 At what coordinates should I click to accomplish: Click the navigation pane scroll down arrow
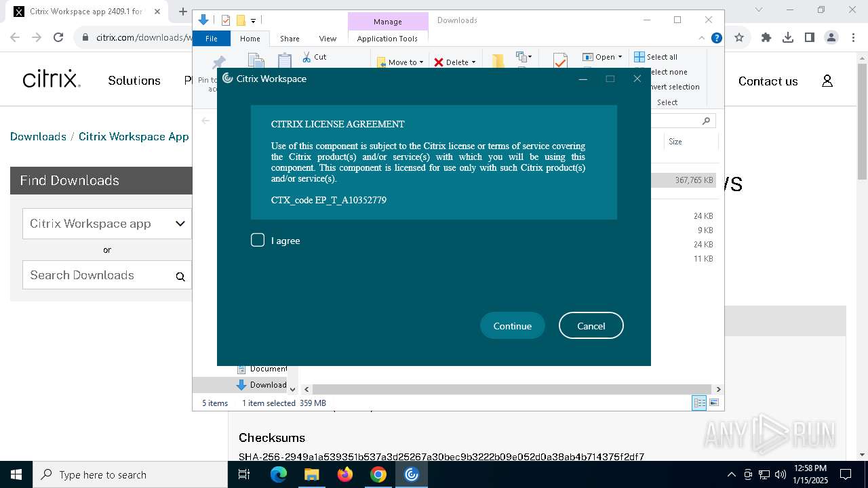pos(293,389)
